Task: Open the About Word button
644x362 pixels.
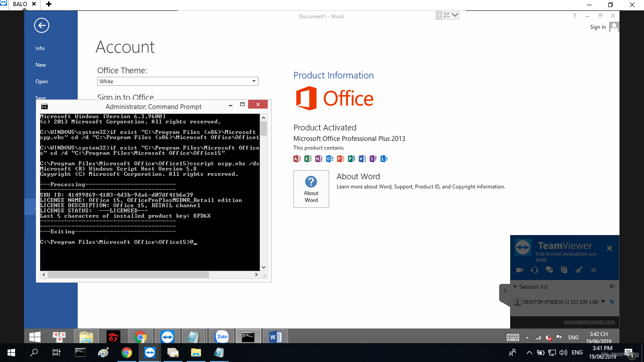Action: pos(311,189)
